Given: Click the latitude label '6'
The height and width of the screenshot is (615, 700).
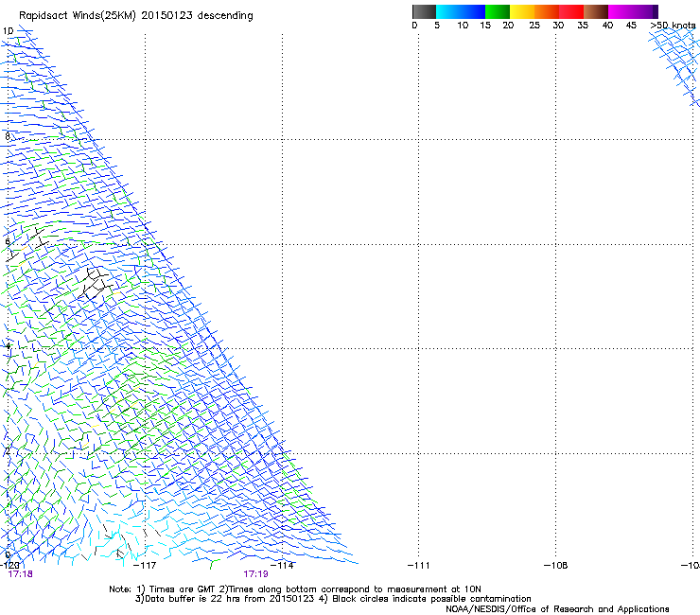Looking at the screenshot, I should 8,241.
